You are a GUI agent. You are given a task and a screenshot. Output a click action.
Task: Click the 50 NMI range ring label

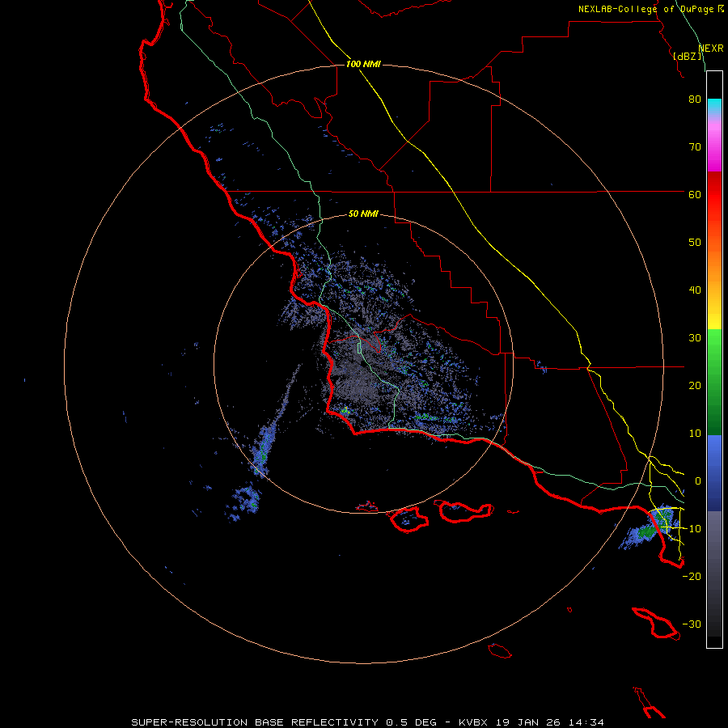(363, 214)
